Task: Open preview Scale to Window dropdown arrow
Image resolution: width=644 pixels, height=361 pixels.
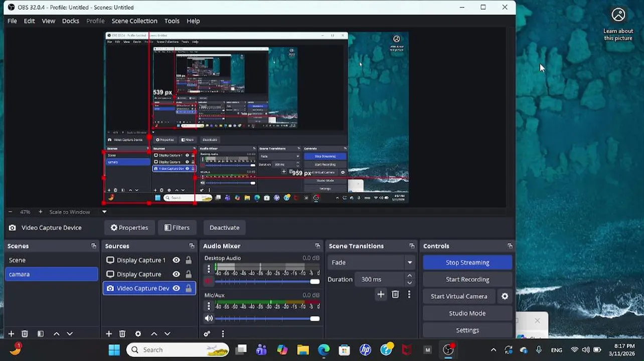Action: point(104,212)
